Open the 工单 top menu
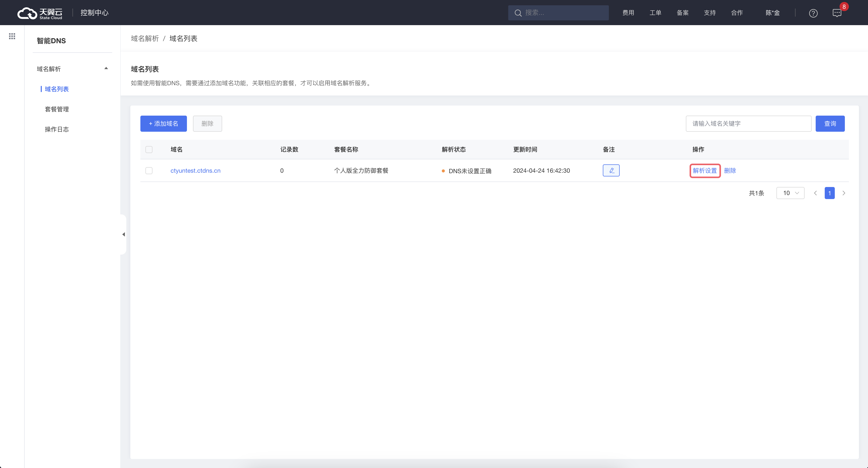 tap(655, 13)
